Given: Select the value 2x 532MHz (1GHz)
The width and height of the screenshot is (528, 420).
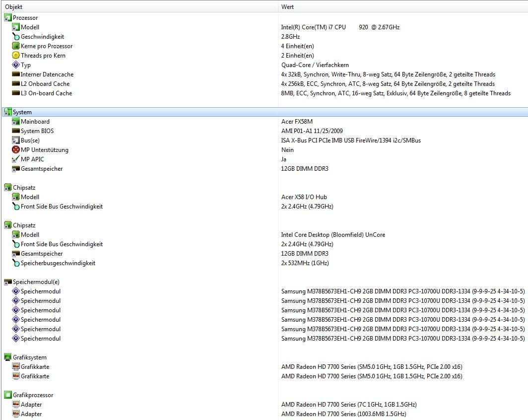Looking at the screenshot, I should click(x=305, y=263).
